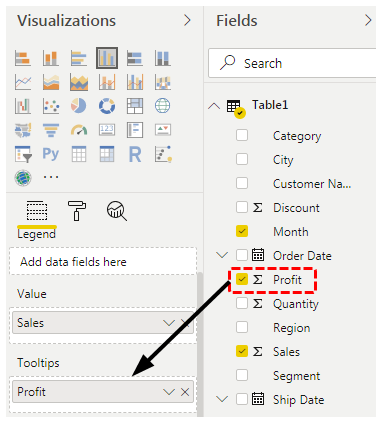The height and width of the screenshot is (422, 381).
Task: Check the Discount field checkbox
Action: click(242, 207)
